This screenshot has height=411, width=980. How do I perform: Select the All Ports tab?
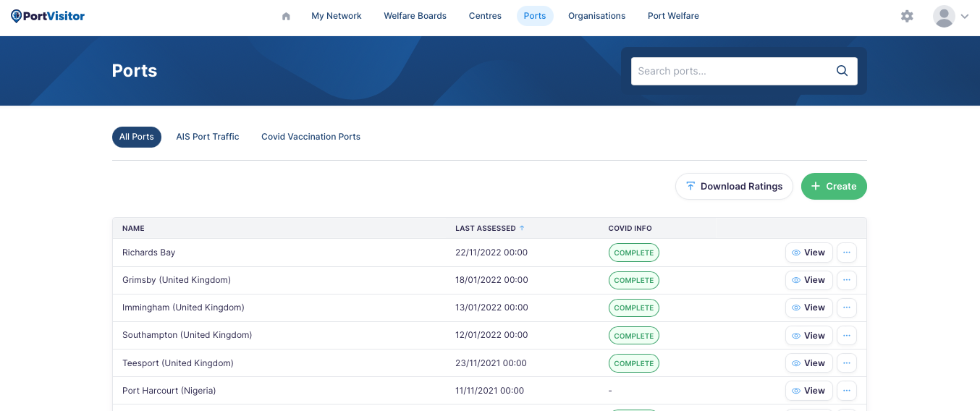(x=137, y=137)
